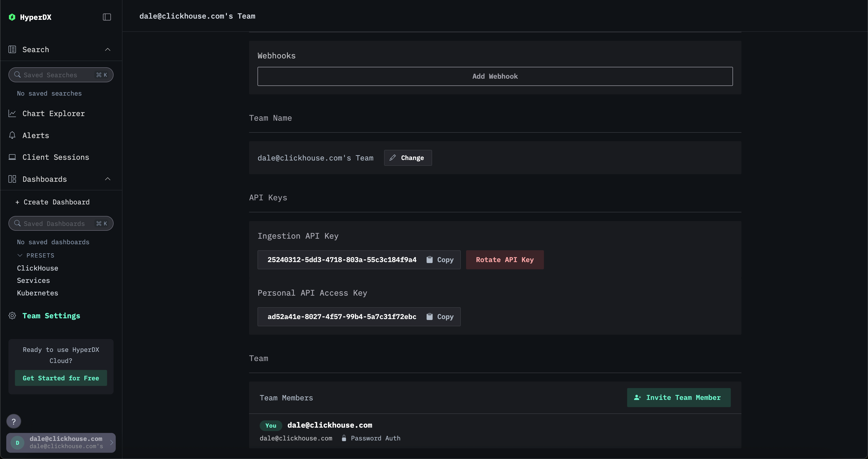Image resolution: width=868 pixels, height=459 pixels.
Task: Open the Chart Explorer icon
Action: 12,114
